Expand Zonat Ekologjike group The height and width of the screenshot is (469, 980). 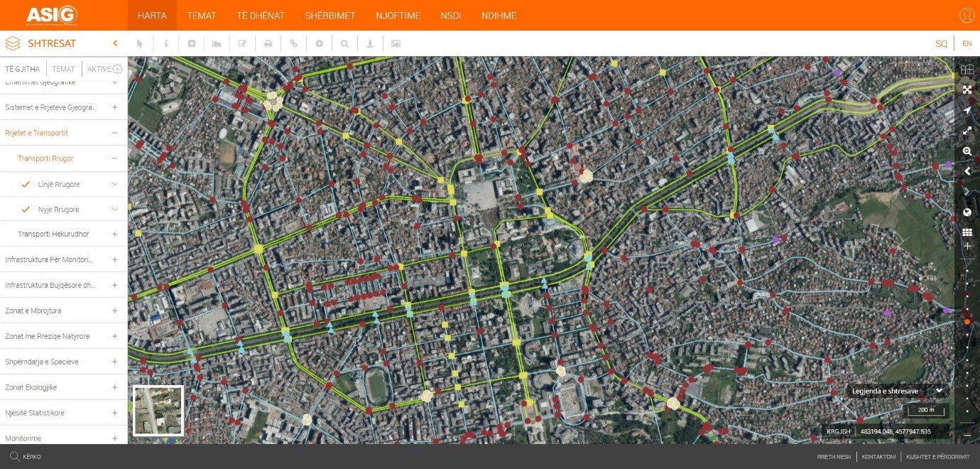[x=114, y=387]
